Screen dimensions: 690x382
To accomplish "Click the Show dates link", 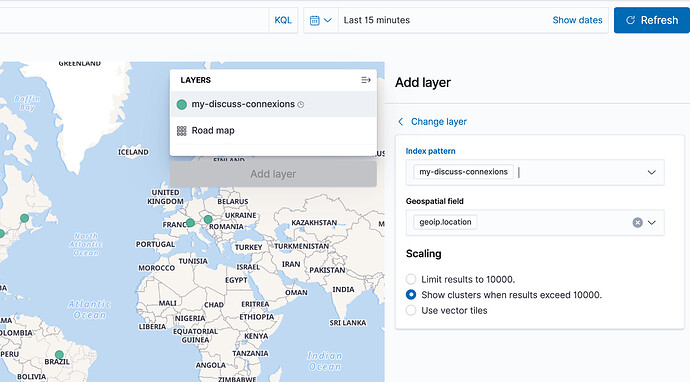I will [x=577, y=20].
